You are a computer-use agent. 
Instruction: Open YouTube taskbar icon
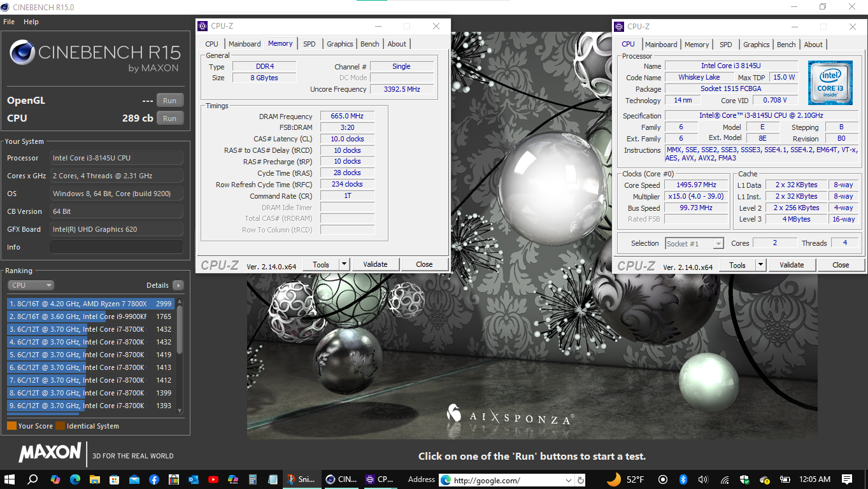(213, 479)
